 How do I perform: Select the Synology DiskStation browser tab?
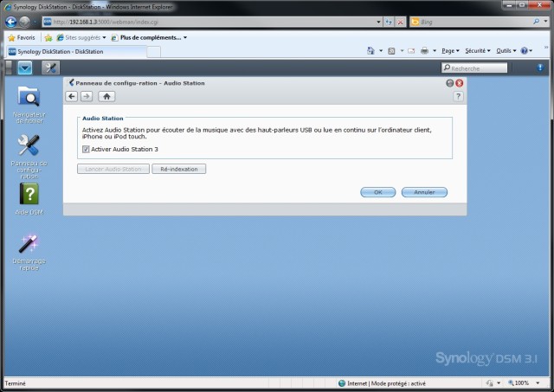click(76, 52)
